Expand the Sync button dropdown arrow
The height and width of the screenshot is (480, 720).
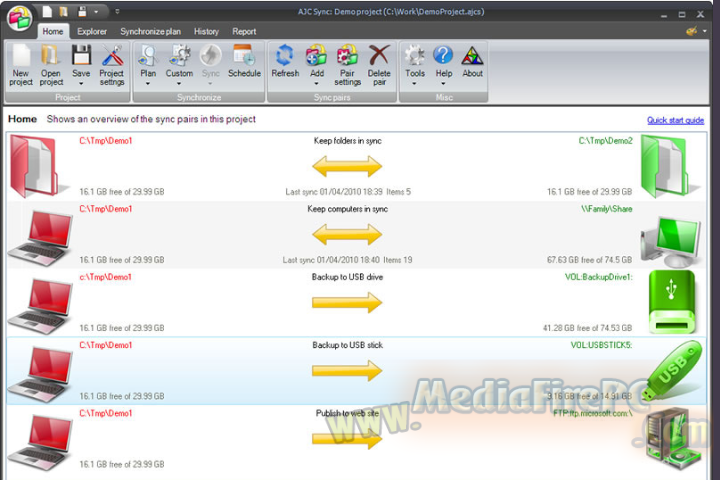pos(210,84)
